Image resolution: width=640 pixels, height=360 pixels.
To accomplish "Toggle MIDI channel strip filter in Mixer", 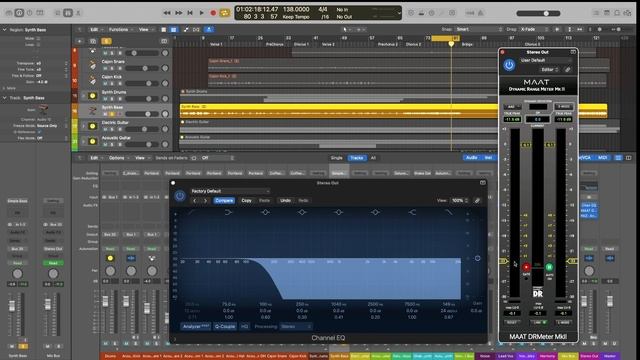I will [602, 158].
